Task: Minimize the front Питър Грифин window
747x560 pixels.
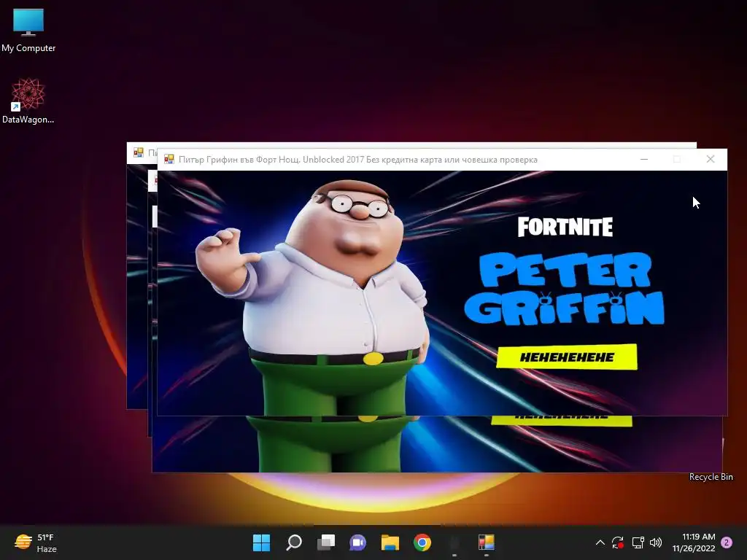Action: click(644, 159)
